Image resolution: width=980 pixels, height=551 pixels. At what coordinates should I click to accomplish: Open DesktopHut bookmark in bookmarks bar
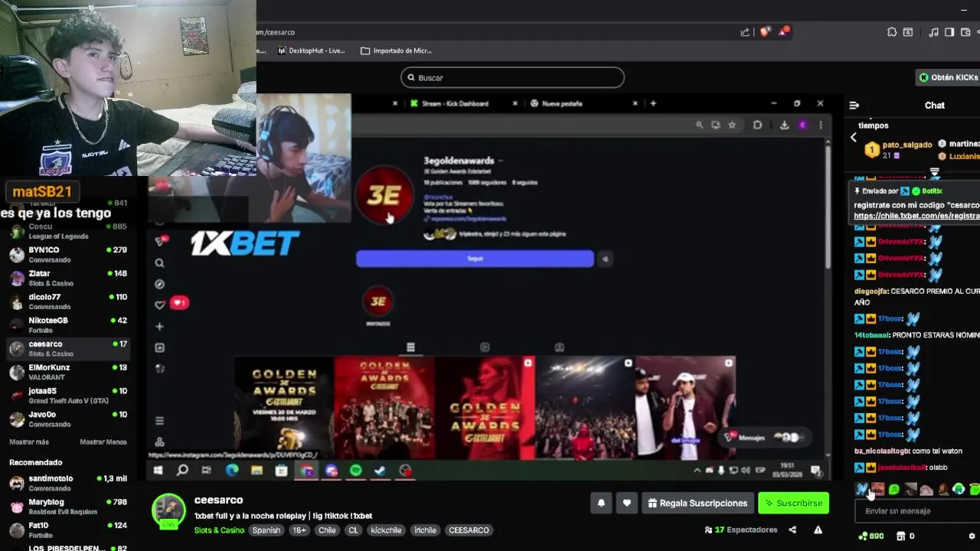click(x=311, y=51)
